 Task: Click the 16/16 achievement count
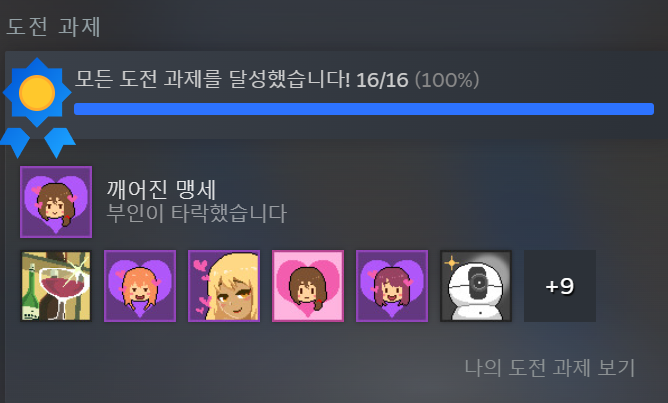pos(382,80)
